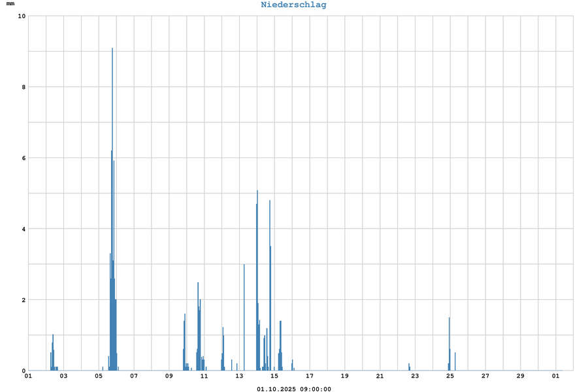Click x-axis label 17
The height and width of the screenshot is (392, 588).
click(310, 376)
